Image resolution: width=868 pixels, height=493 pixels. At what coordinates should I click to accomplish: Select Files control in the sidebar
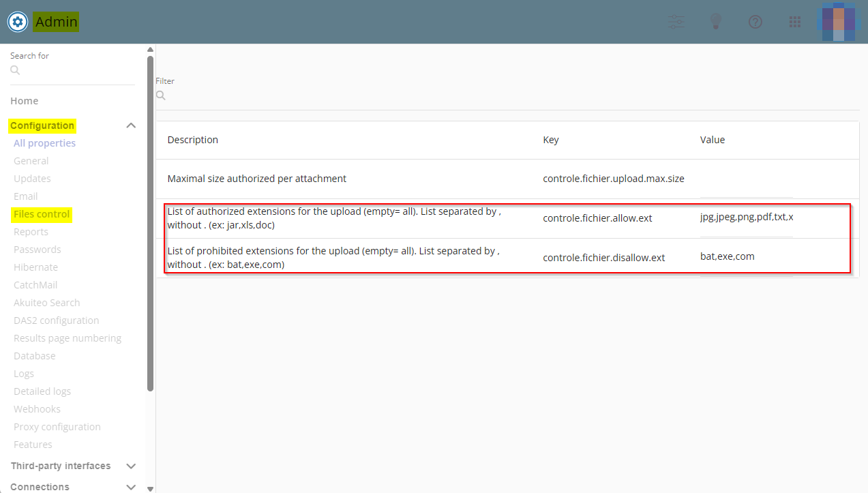coord(42,214)
